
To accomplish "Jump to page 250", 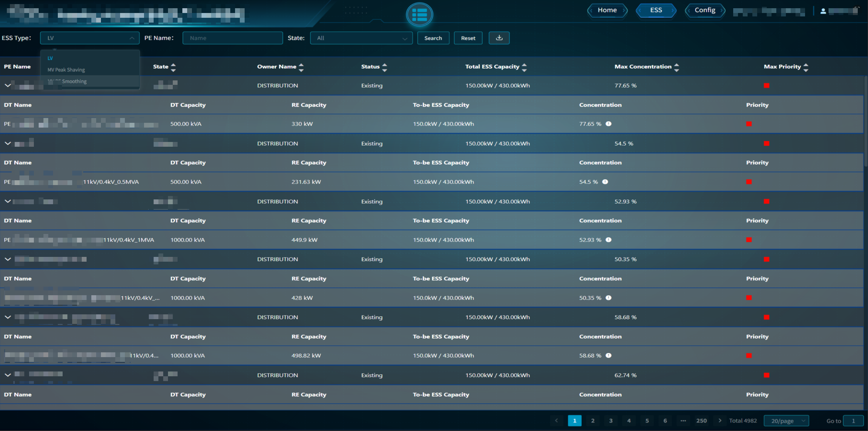I will pos(701,420).
